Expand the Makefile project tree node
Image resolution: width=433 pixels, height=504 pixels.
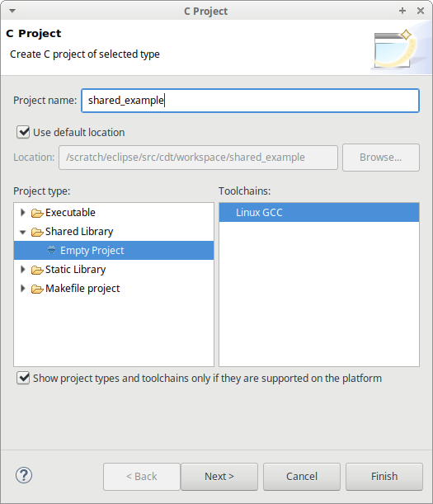click(22, 289)
